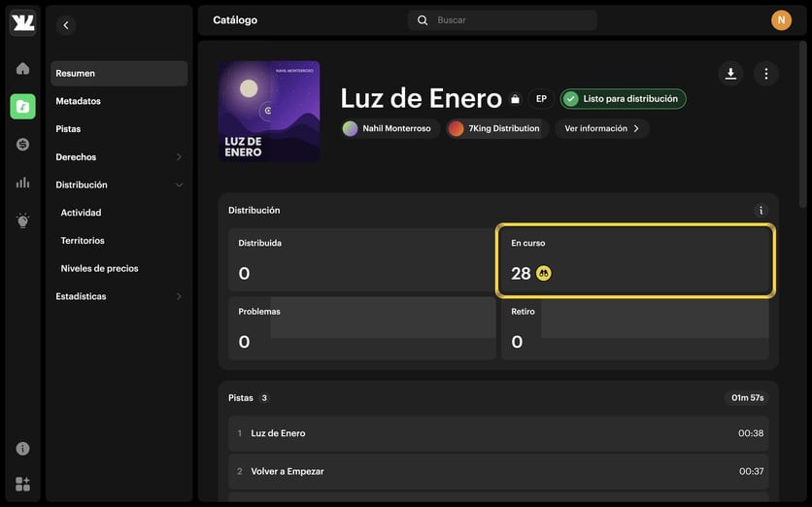Click the page vertical scrollbar
This screenshot has height=507, width=812.
[x=802, y=124]
